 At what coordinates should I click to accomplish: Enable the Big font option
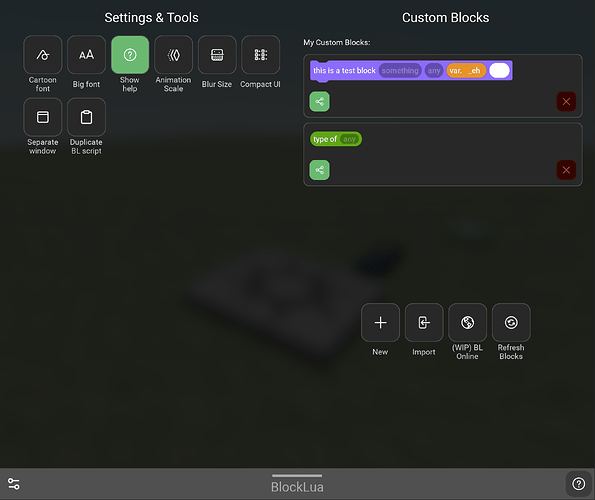tap(86, 55)
